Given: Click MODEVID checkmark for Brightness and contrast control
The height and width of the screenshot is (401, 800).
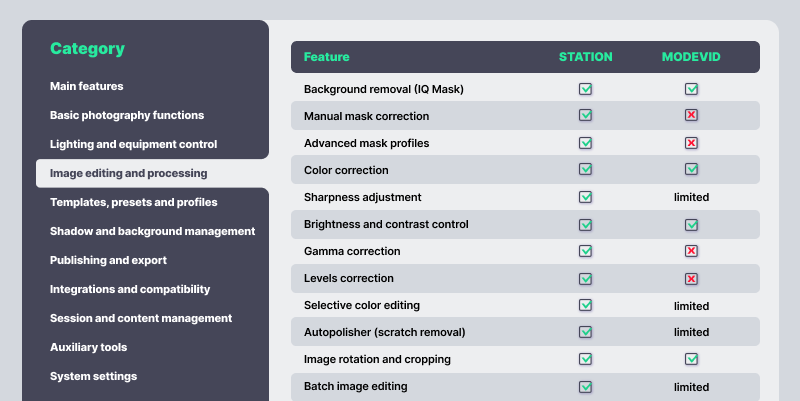Looking at the screenshot, I should pyautogui.click(x=691, y=224).
